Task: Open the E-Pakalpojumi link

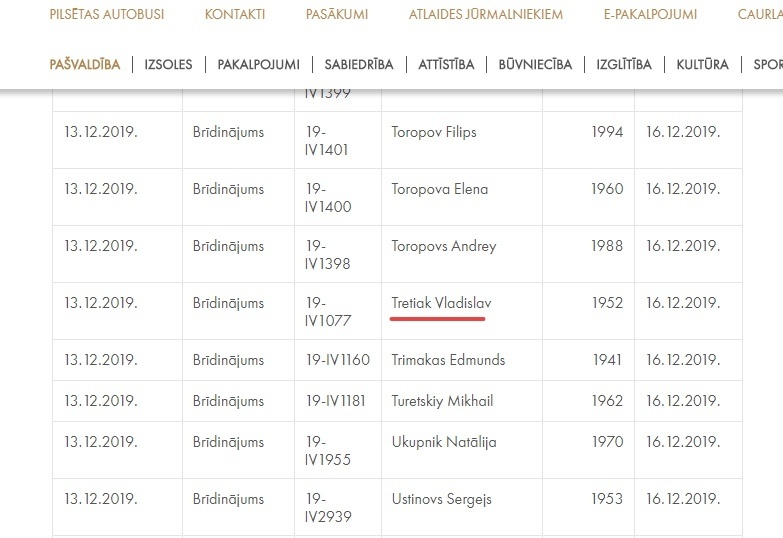Action: [x=650, y=14]
